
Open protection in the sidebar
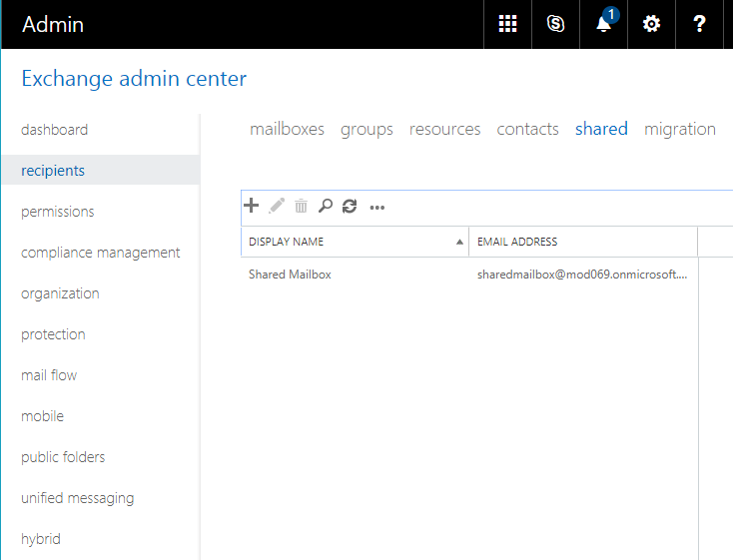53,334
